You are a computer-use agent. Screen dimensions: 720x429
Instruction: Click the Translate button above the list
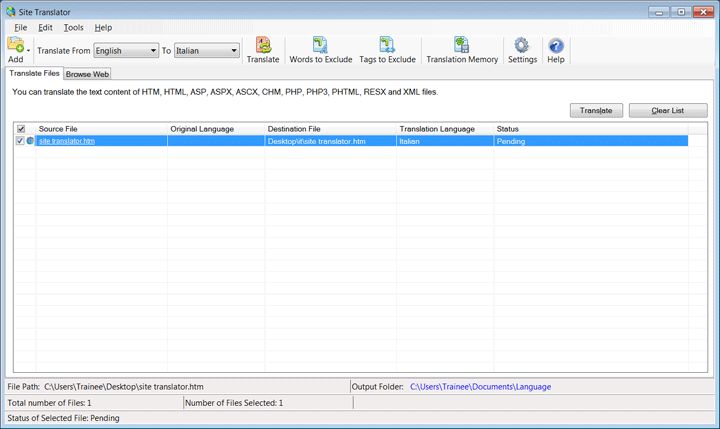coord(596,111)
